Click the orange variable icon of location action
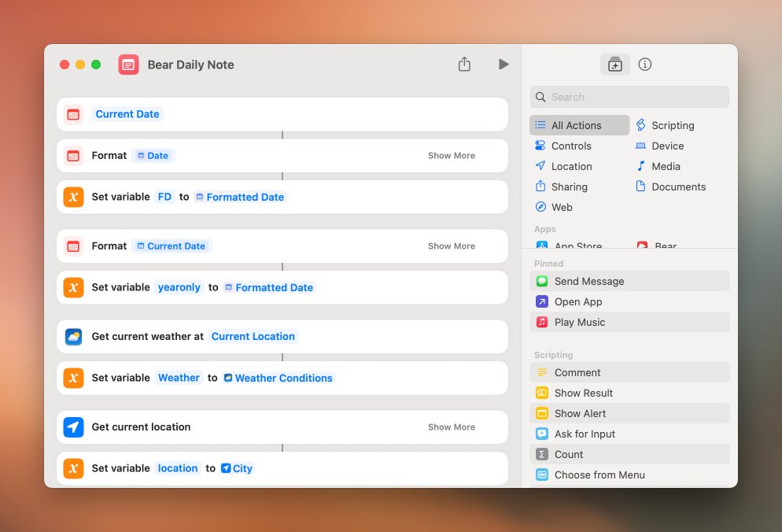This screenshot has width=782, height=532. pos(73,468)
